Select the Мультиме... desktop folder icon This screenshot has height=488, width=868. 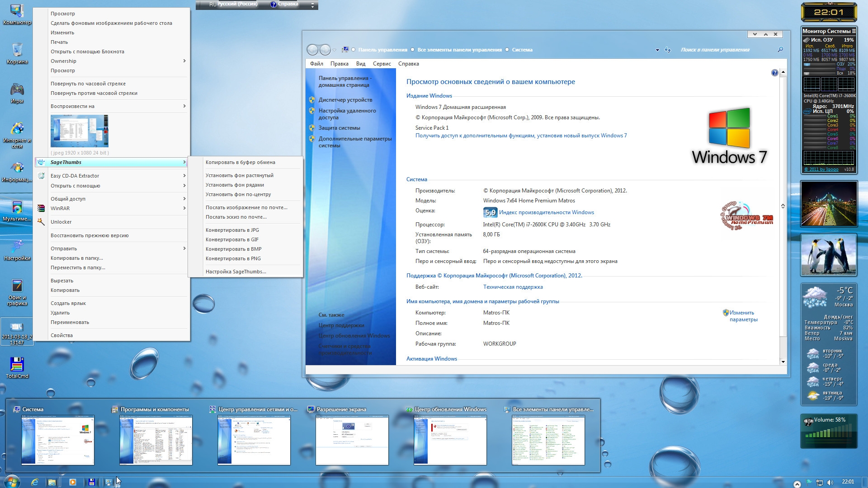(x=17, y=211)
